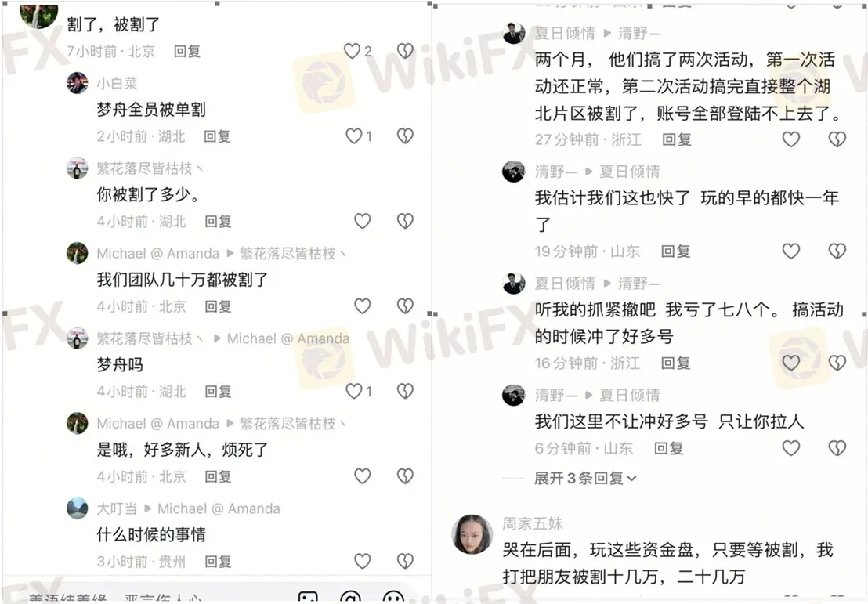Open the emoji picker in comment bar
The height and width of the screenshot is (604, 868).
393,598
